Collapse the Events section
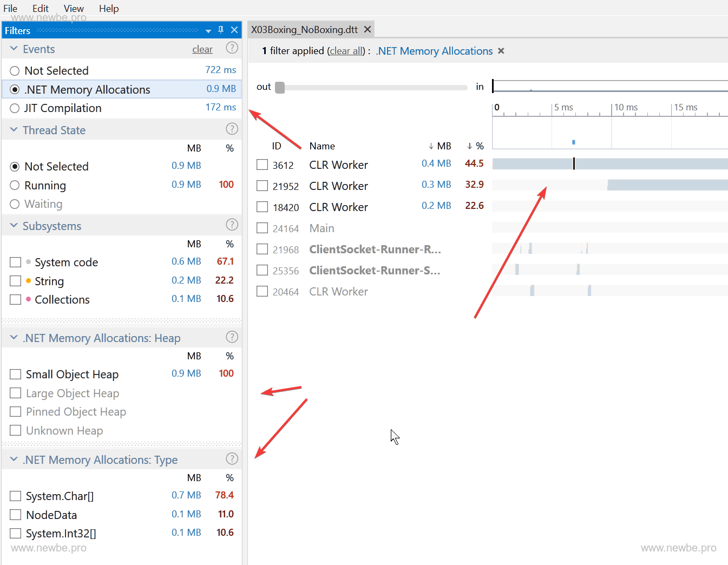 click(x=14, y=49)
